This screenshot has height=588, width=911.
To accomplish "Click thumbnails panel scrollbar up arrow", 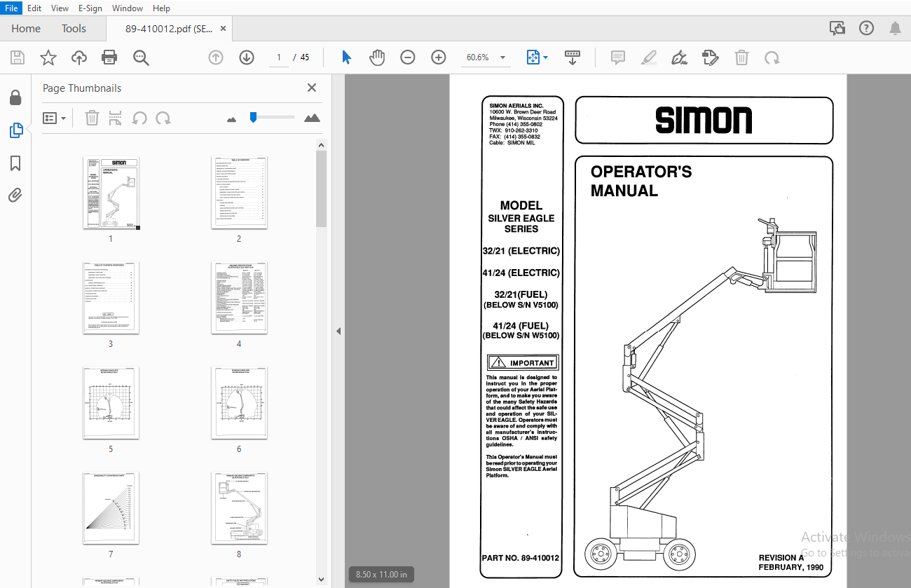I will pos(322,145).
